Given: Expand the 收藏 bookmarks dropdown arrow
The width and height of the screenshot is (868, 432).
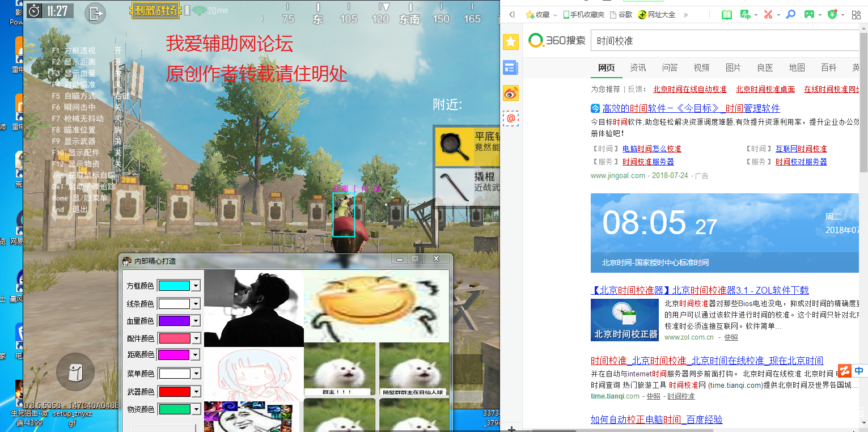Looking at the screenshot, I should coord(556,15).
